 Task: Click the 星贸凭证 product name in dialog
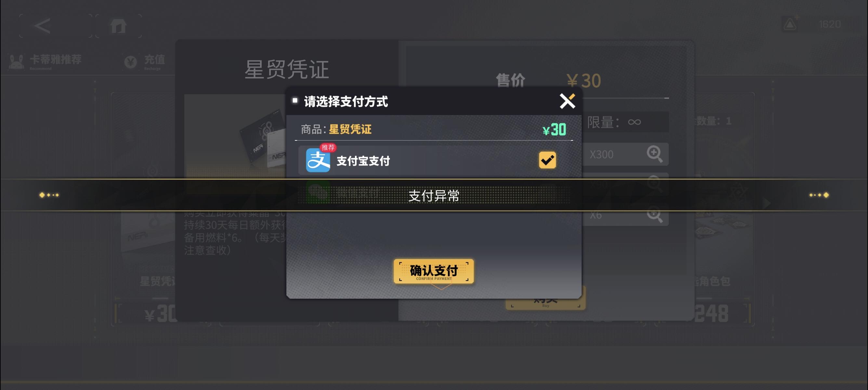[350, 129]
